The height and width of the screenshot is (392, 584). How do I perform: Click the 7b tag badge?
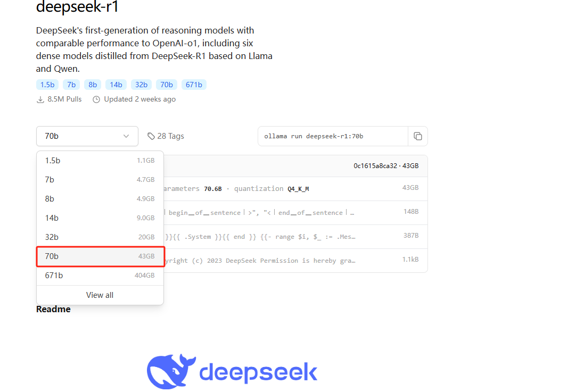[71, 84]
